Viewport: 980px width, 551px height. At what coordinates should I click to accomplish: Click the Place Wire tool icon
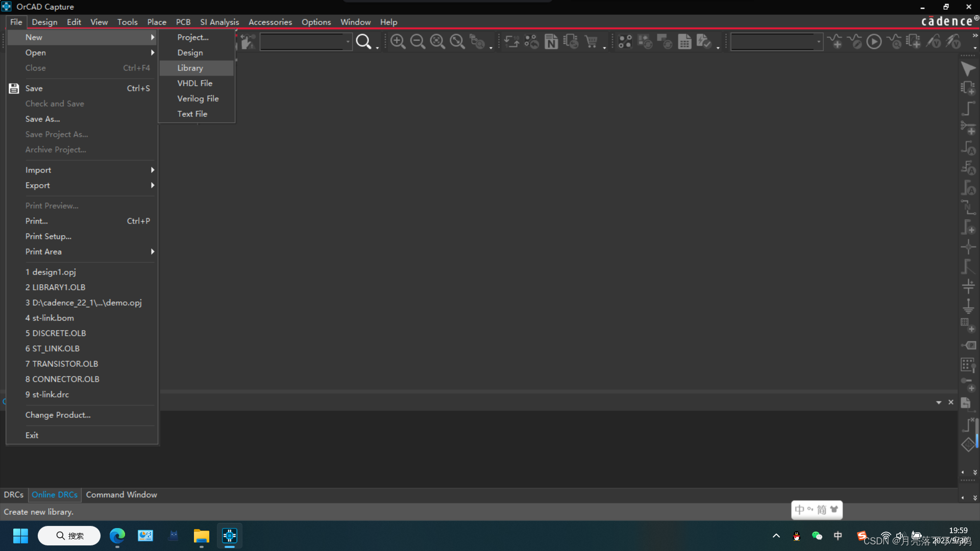tap(968, 108)
